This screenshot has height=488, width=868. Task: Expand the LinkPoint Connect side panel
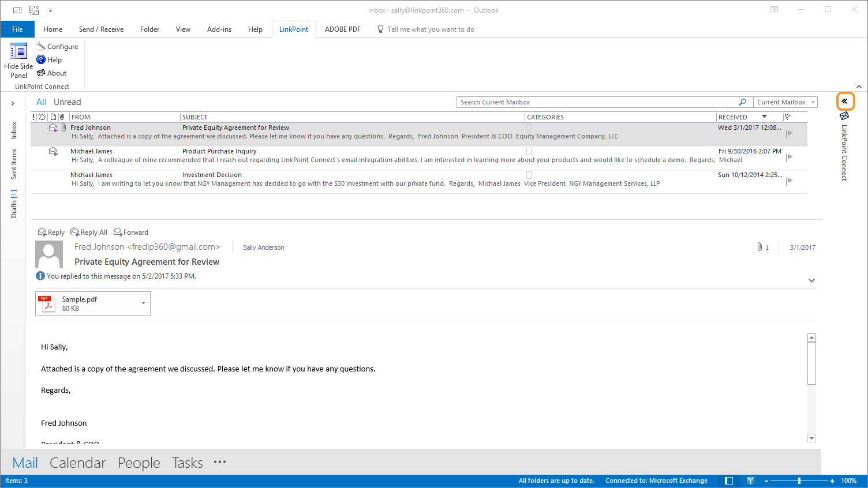(845, 101)
